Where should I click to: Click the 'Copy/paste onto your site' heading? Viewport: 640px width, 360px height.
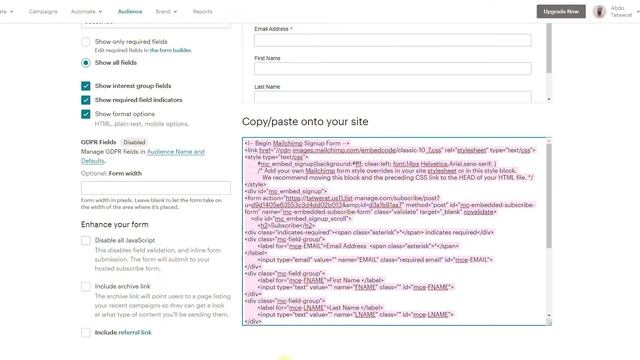[305, 122]
